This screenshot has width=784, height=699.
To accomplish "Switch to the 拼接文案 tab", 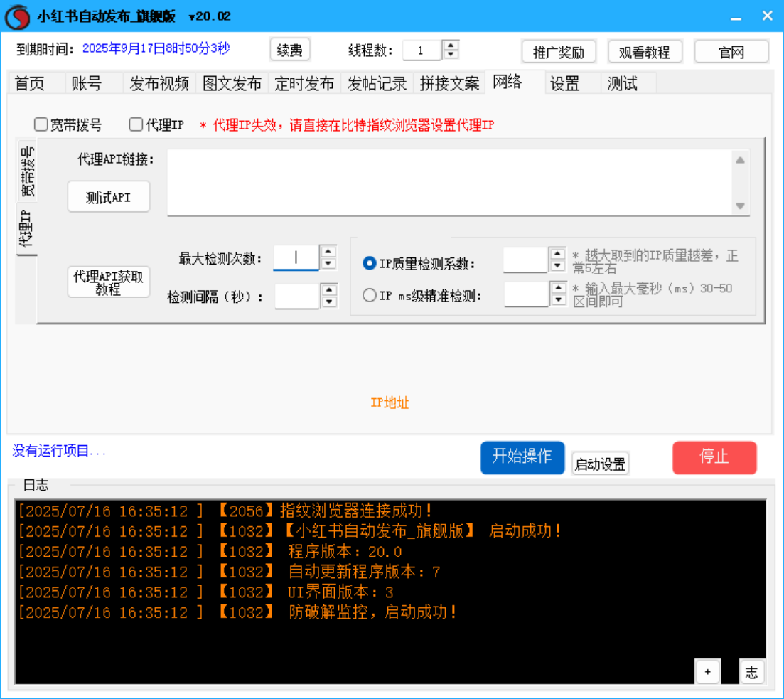I will point(449,83).
